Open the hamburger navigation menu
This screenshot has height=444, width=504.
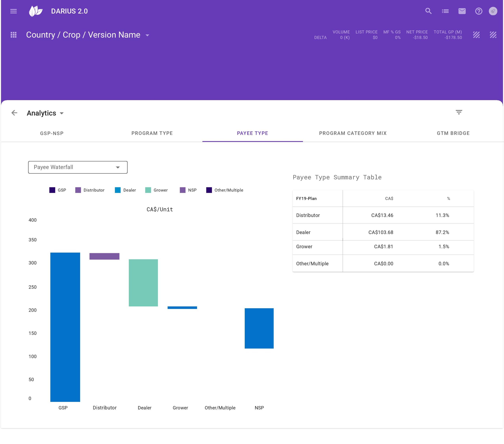pyautogui.click(x=14, y=11)
